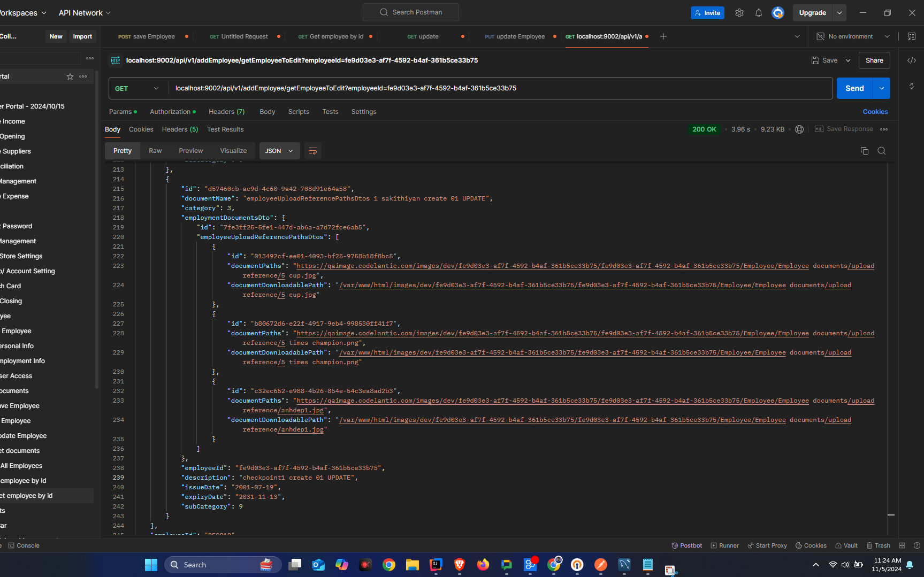The width and height of the screenshot is (924, 577).
Task: Click the New button
Action: (56, 36)
